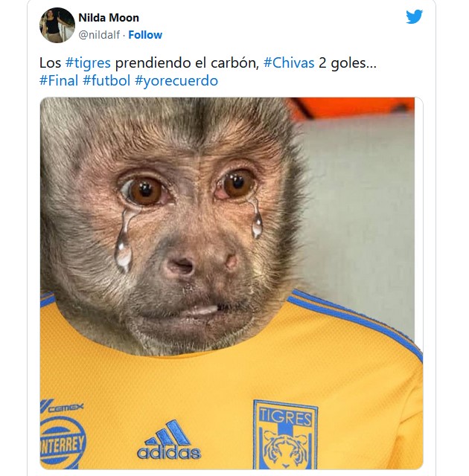The width and height of the screenshot is (469, 476).
Task: Click the Twitter bird logo
Action: pos(414,17)
